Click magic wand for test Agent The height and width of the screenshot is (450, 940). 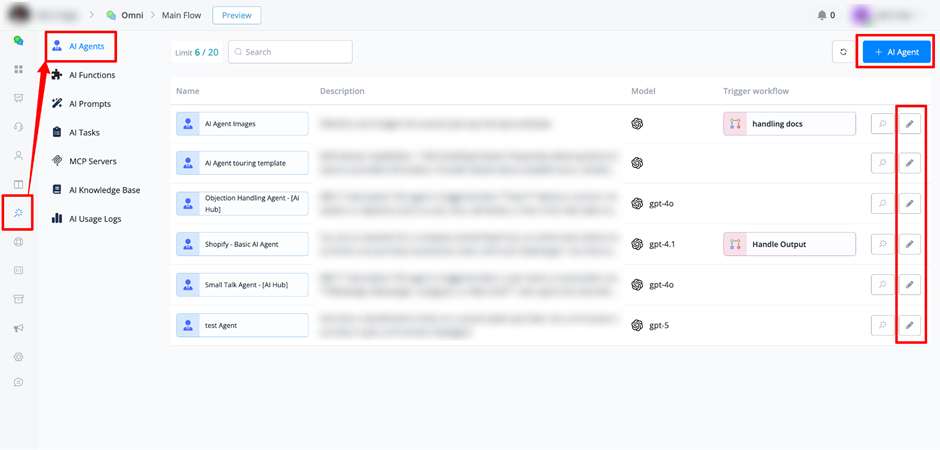pos(882,325)
